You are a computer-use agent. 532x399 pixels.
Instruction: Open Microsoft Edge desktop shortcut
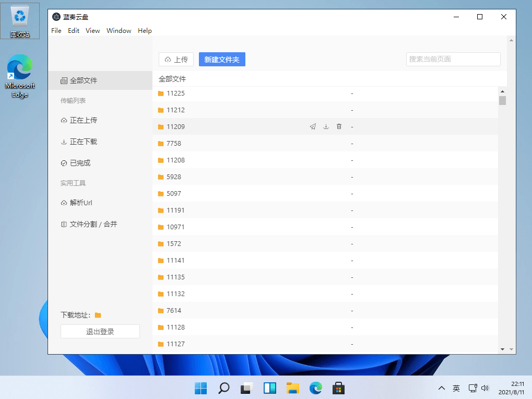[20, 76]
